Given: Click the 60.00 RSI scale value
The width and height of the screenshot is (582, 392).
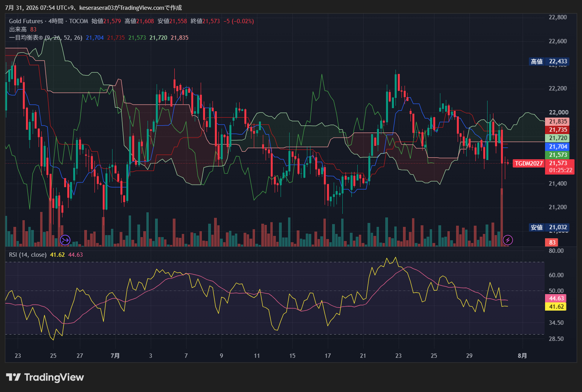Looking at the screenshot, I should (x=557, y=275).
